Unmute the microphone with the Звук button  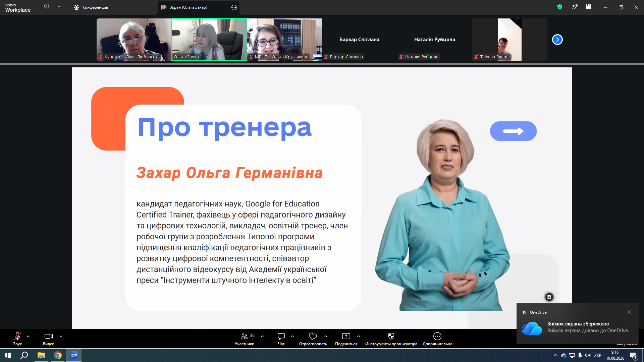pyautogui.click(x=17, y=339)
